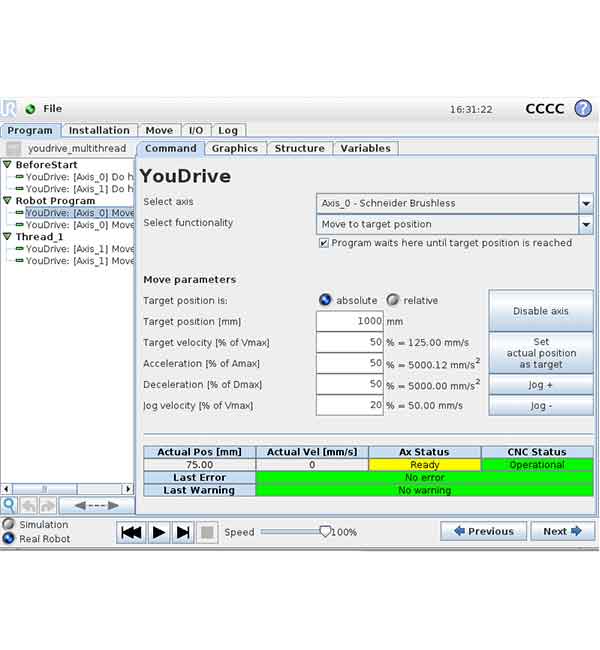Start the program with the play button

[x=158, y=532]
